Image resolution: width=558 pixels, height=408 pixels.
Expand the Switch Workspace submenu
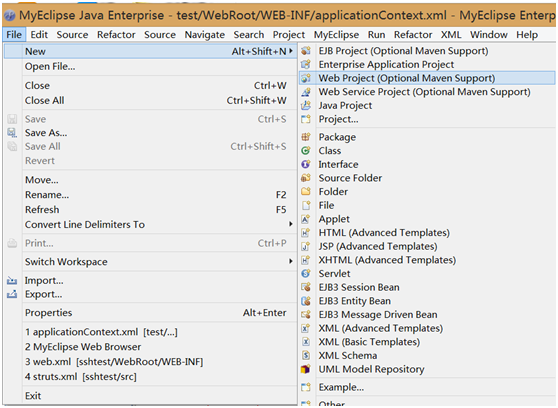click(291, 261)
